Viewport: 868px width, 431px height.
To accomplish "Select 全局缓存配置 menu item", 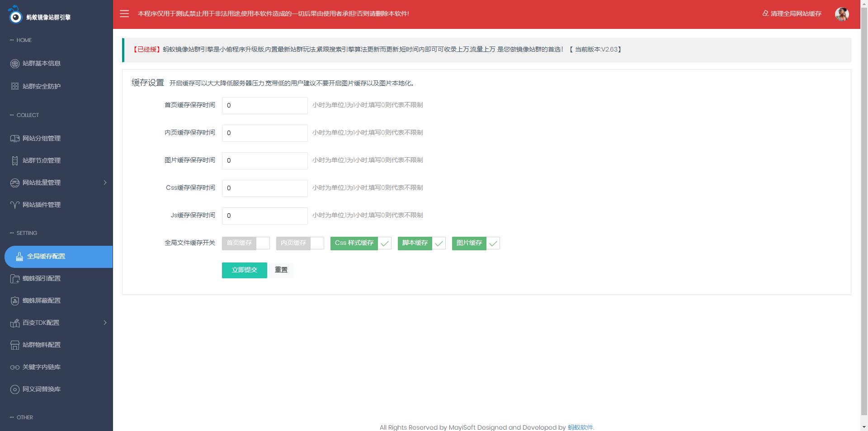I will click(46, 257).
